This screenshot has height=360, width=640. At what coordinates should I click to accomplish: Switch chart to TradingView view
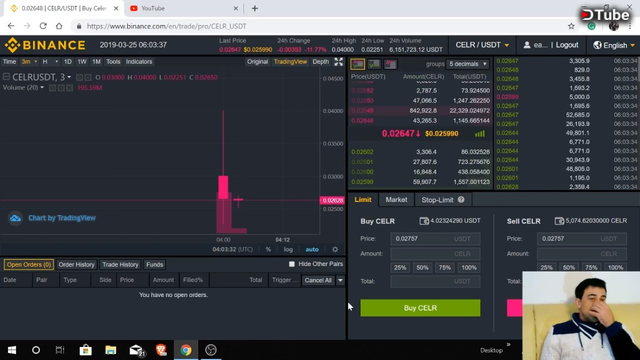tap(290, 62)
